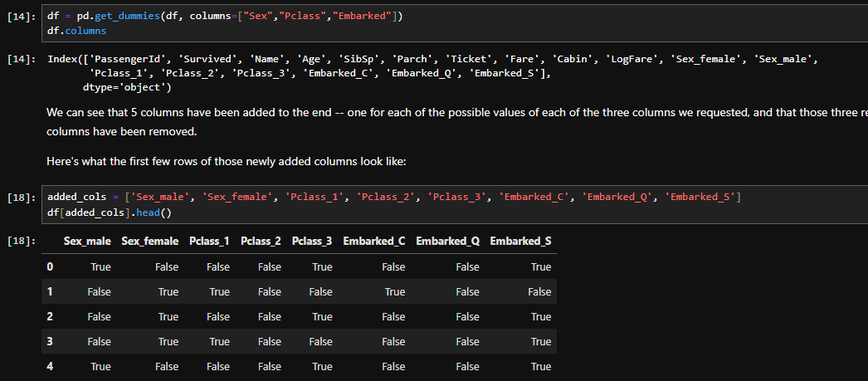Select the Sex_male table column header
The width and height of the screenshot is (868, 381).
[x=87, y=242]
